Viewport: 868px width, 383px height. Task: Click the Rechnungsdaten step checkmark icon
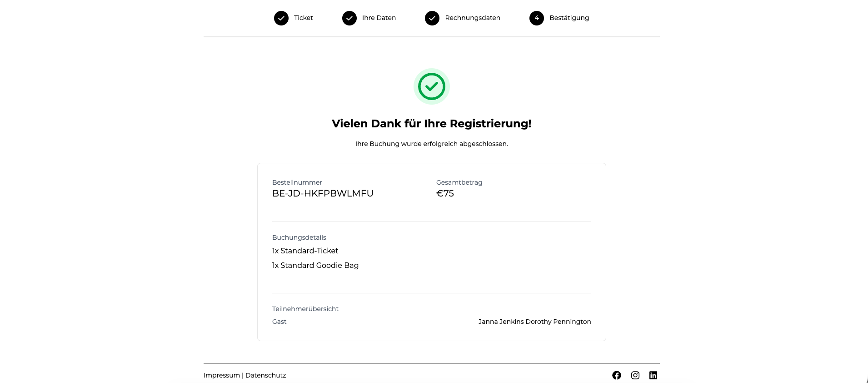tap(432, 18)
